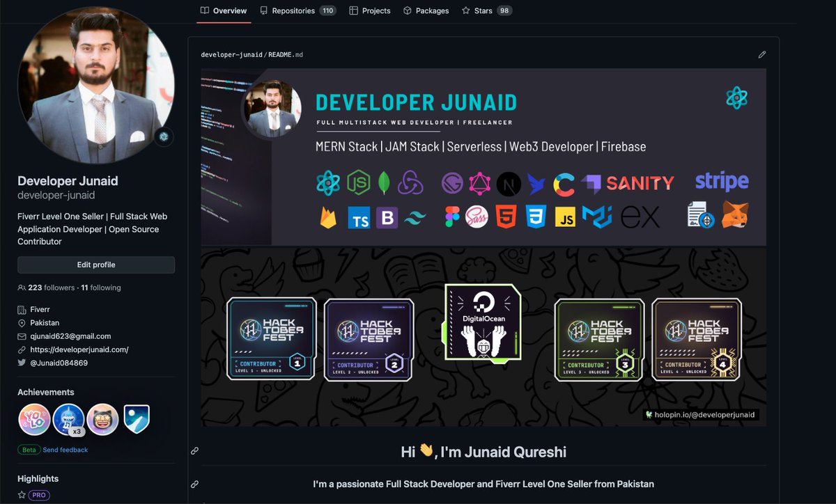Screen dimensions: 836x504
Task: Click the Figma icon in banner
Action: click(452, 218)
